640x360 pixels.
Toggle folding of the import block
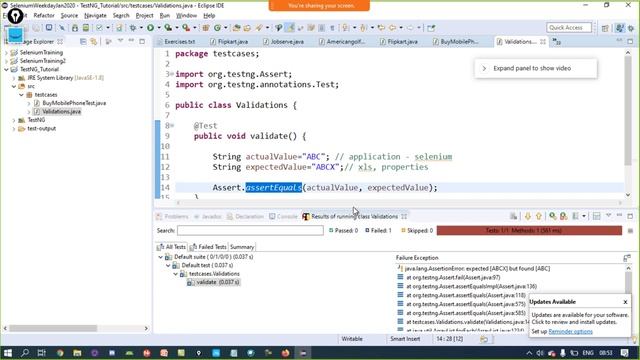click(172, 74)
